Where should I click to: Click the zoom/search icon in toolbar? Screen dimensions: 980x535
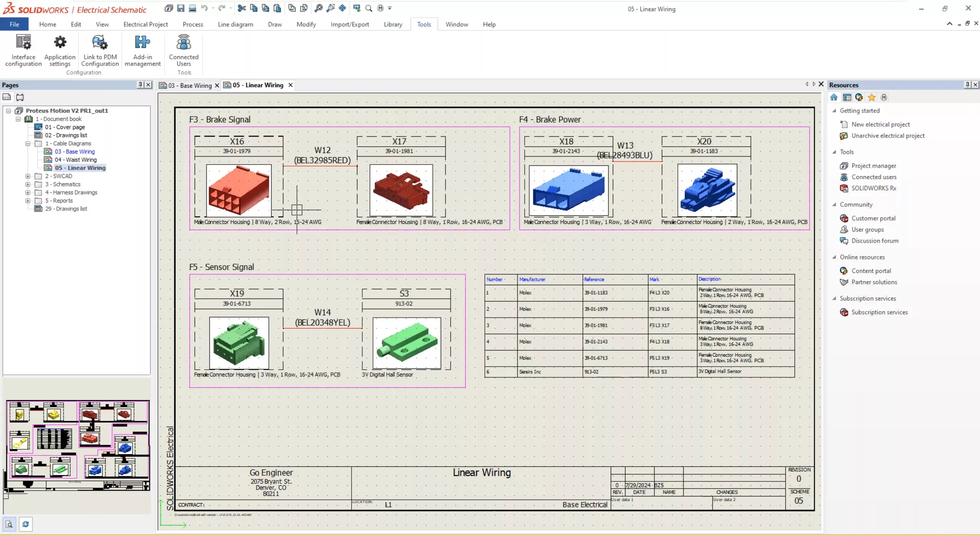[368, 8]
